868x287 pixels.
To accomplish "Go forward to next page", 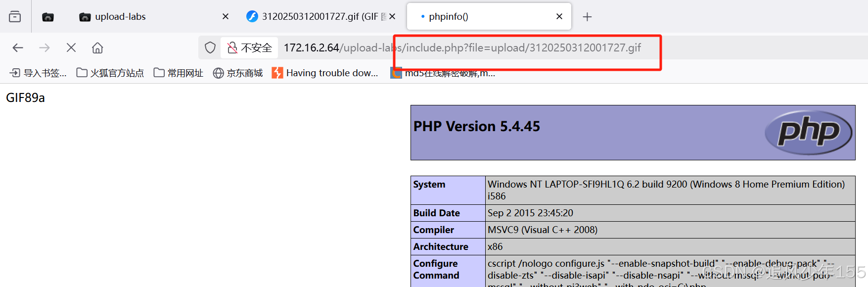I will 45,48.
